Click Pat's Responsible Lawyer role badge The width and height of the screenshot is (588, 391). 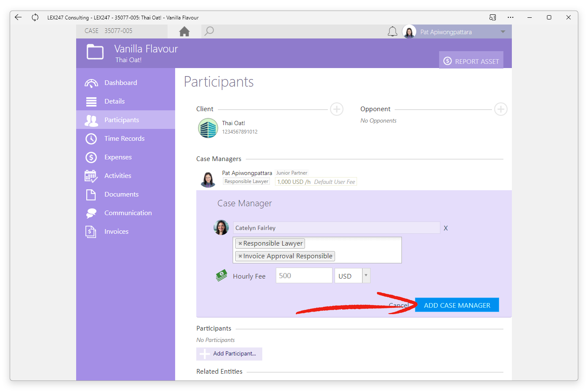click(x=246, y=181)
